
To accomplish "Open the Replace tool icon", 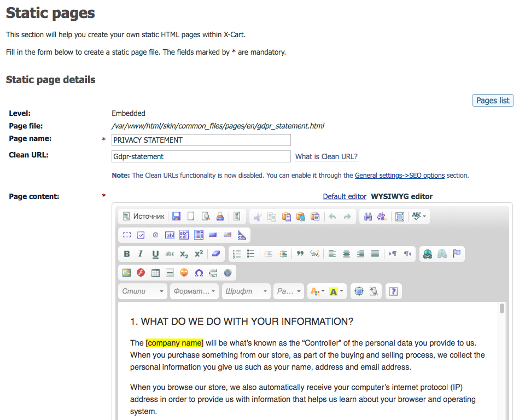I will (382, 217).
